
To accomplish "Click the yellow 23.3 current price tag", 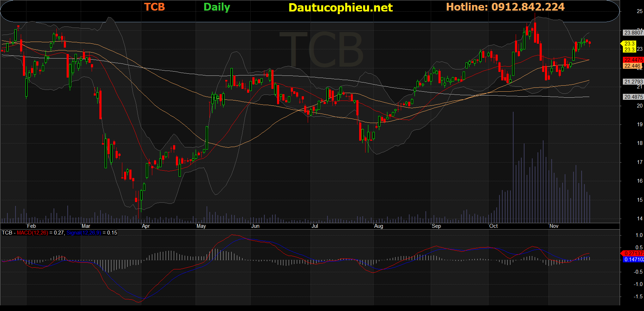I will (x=629, y=44).
